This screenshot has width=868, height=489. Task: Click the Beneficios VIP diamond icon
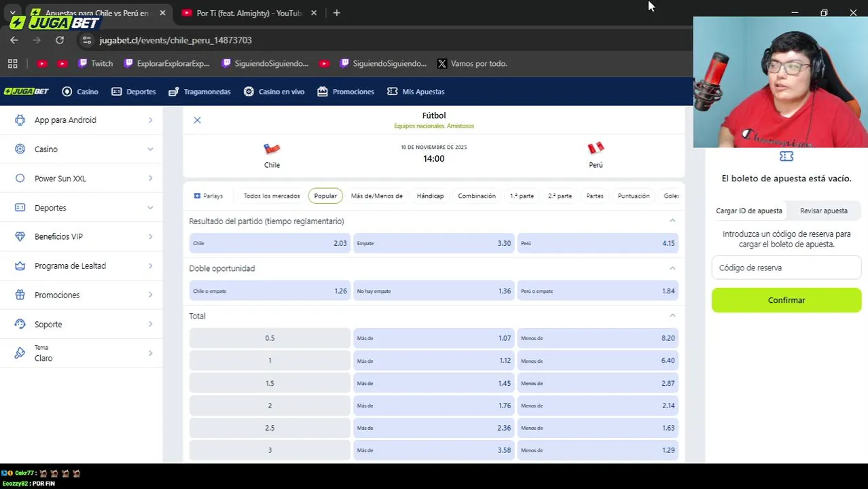tap(20, 237)
